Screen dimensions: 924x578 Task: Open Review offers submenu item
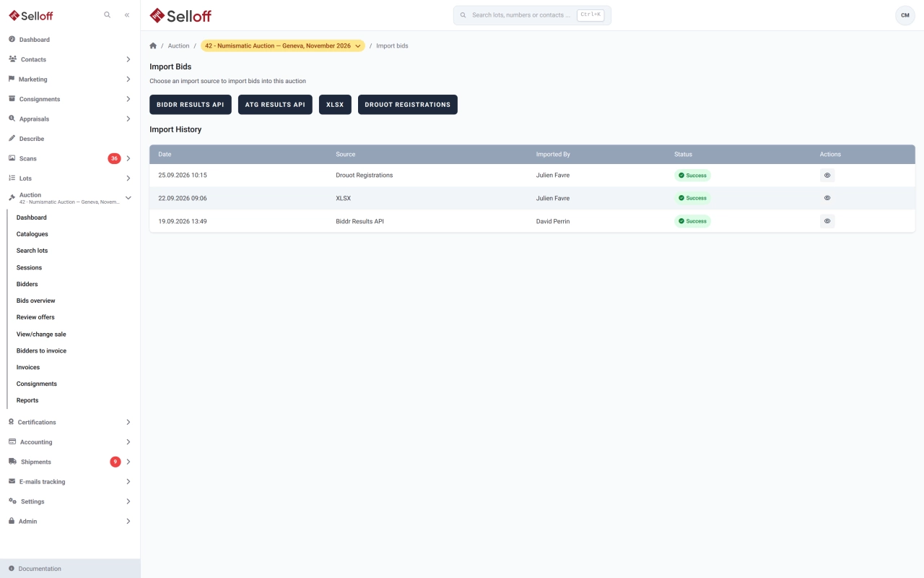(35, 317)
